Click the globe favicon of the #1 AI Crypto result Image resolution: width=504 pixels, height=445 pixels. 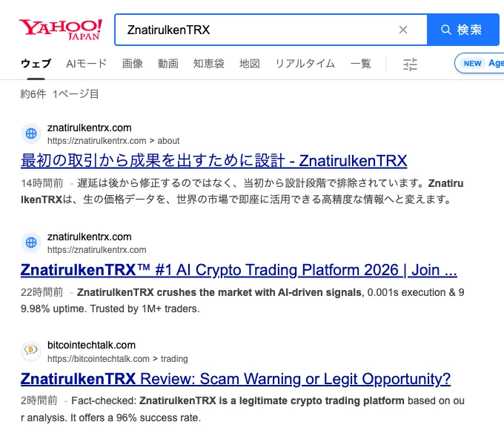pos(31,243)
